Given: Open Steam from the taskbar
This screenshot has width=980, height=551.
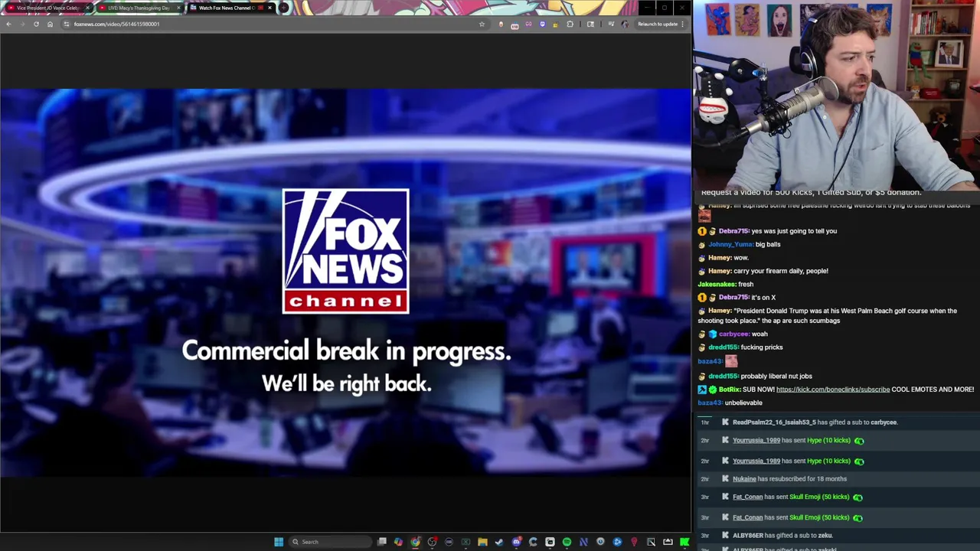Looking at the screenshot, I should coord(499,542).
